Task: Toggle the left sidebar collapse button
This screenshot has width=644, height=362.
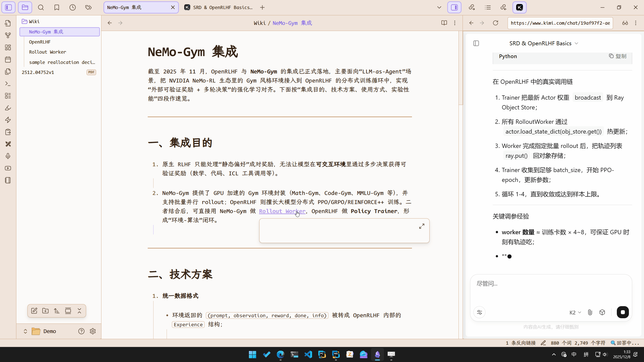Action: pos(9,8)
